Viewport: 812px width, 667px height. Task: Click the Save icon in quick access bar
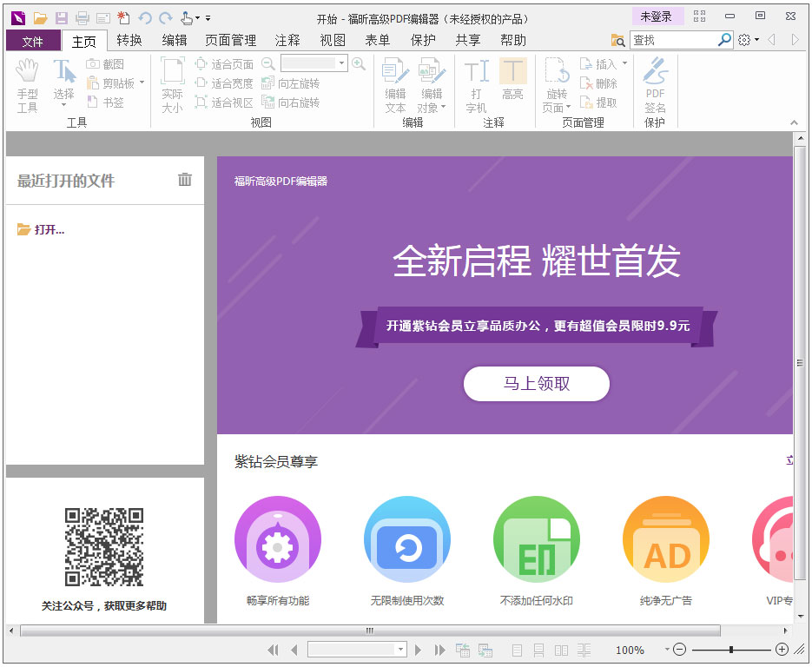(62, 18)
